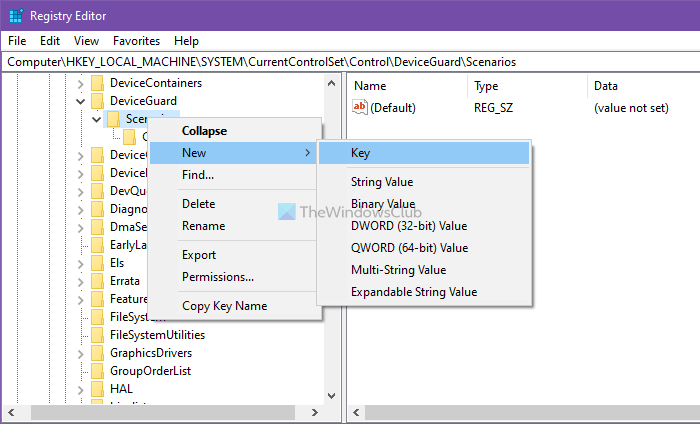Expand the DeviceContainers tree node
700x424 pixels.
pyautogui.click(x=80, y=83)
